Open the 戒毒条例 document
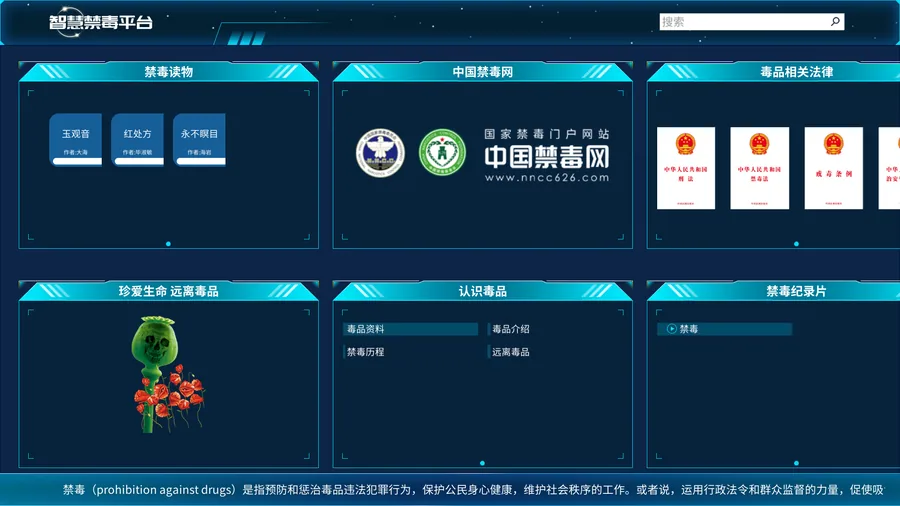Image resolution: width=900 pixels, height=506 pixels. pos(833,168)
